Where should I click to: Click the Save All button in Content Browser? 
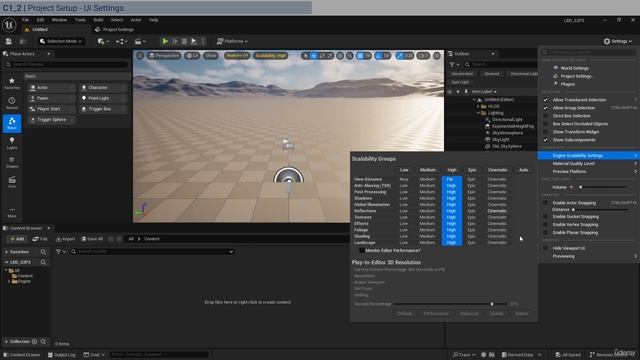[92, 239]
